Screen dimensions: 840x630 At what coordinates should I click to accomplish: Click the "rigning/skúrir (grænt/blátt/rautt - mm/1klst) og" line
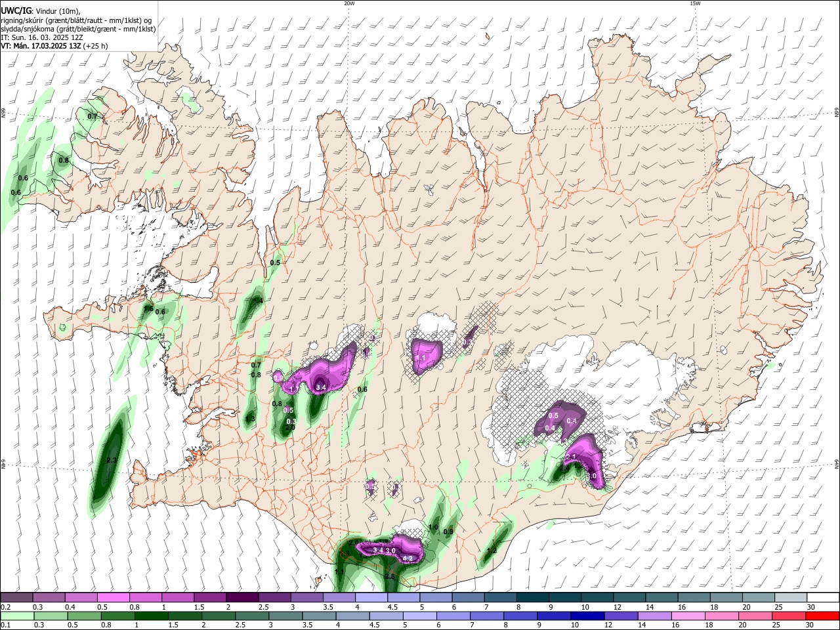[x=76, y=20]
